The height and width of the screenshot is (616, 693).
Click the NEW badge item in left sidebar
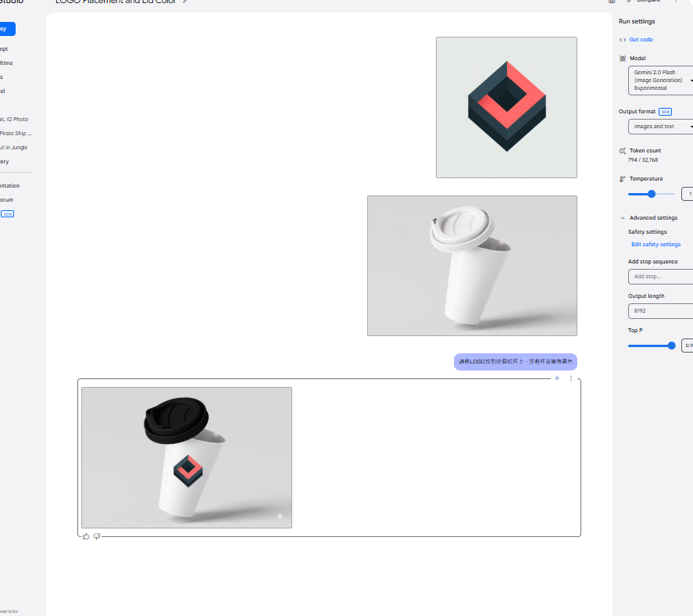coord(8,214)
